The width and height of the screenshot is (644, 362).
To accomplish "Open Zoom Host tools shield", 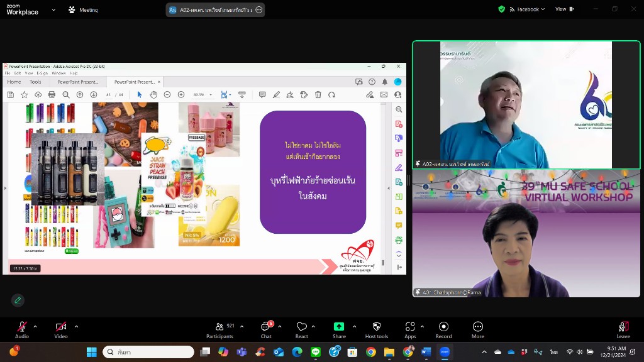I will point(376,330).
